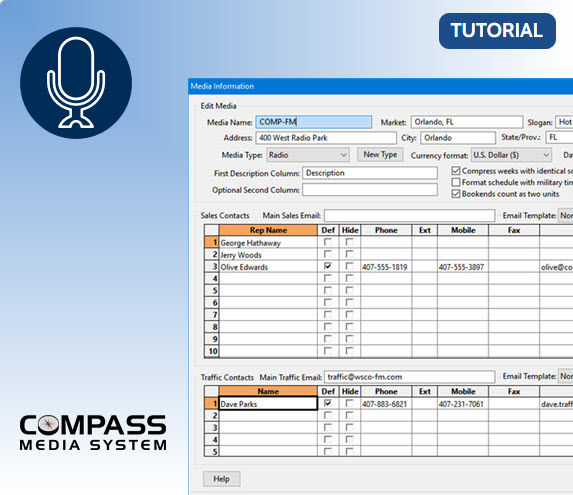
Task: Uncheck Bookends count as two units
Action: [456, 194]
